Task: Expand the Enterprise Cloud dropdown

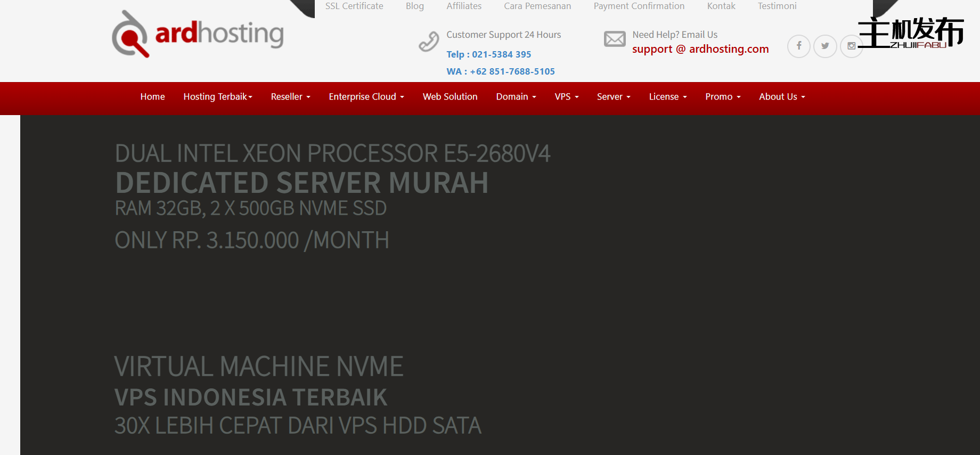Action: pos(366,96)
